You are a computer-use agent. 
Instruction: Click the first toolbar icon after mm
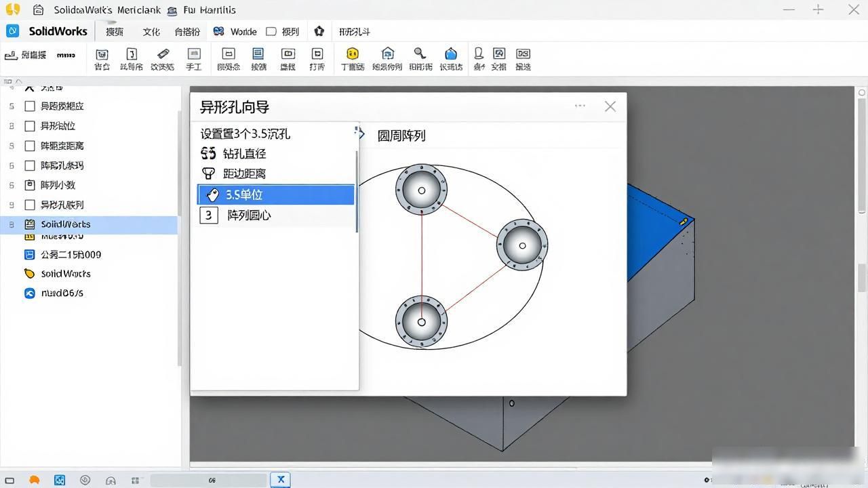(x=102, y=54)
